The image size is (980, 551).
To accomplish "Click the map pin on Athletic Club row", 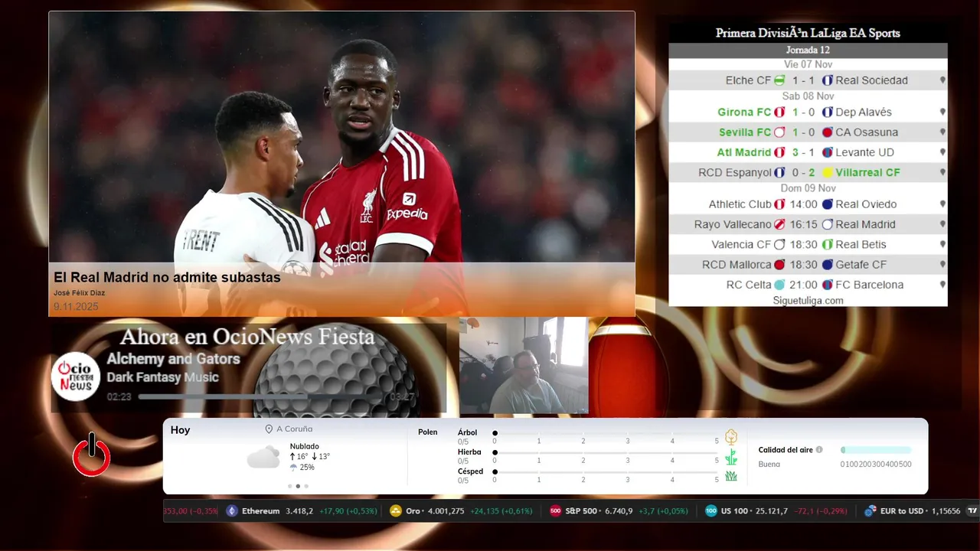I will [x=942, y=204].
